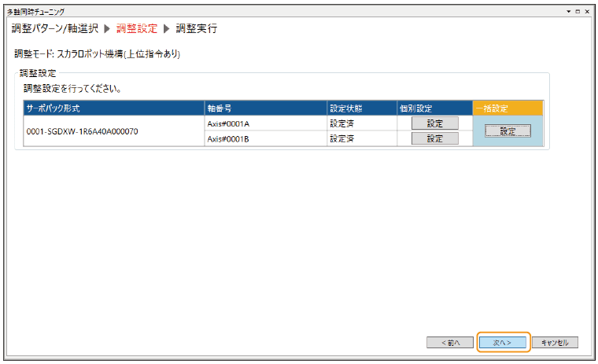Image resolution: width=598 pixels, height=364 pixels.
Task: Click the 個別設定 column header
Action: (x=434, y=108)
